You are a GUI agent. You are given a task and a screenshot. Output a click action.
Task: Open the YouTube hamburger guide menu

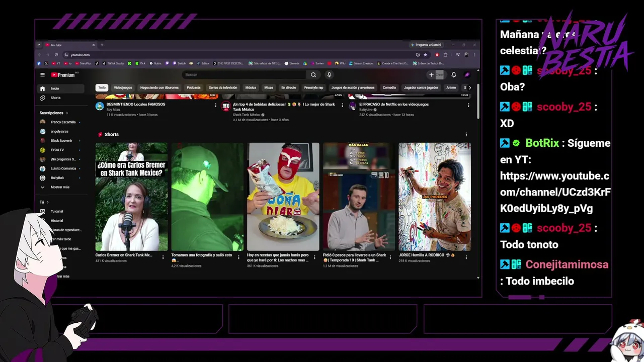(42, 75)
